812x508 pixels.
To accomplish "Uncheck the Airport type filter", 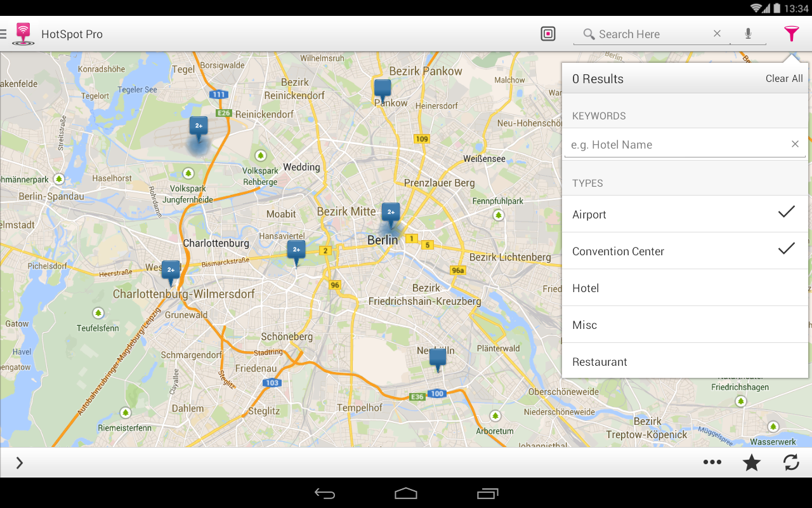I will pyautogui.click(x=685, y=214).
